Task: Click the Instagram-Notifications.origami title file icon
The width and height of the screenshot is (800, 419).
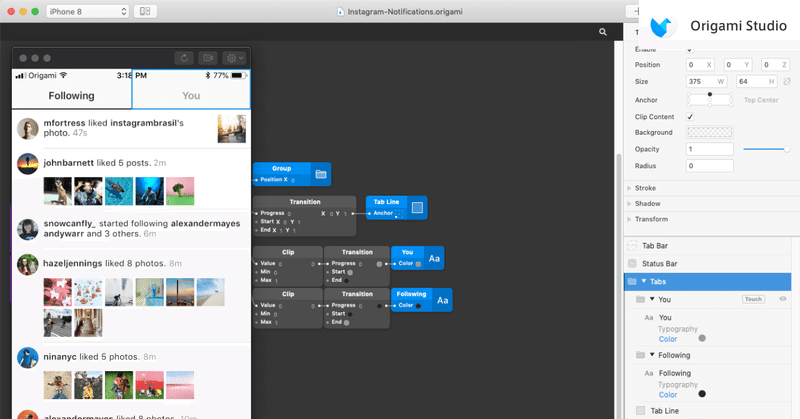Action: pyautogui.click(x=340, y=12)
